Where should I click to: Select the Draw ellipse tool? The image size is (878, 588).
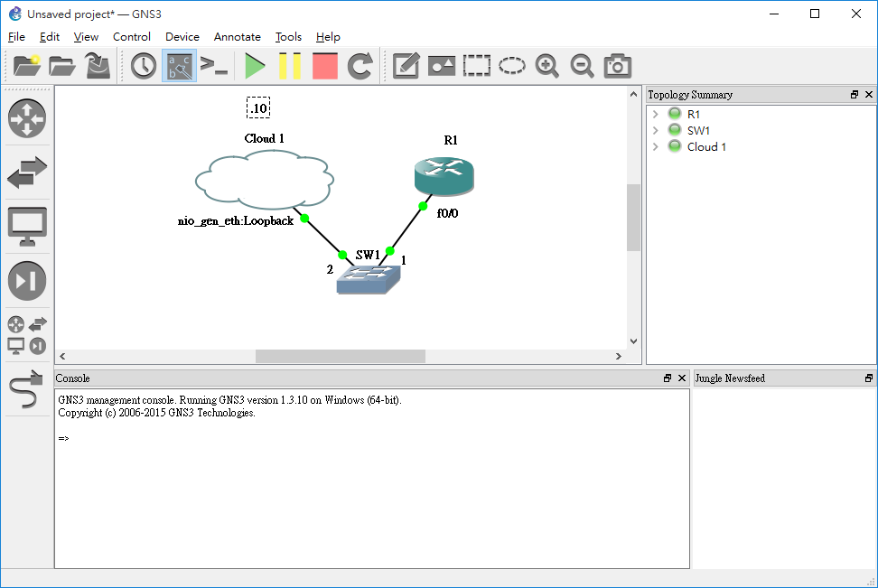coord(512,66)
